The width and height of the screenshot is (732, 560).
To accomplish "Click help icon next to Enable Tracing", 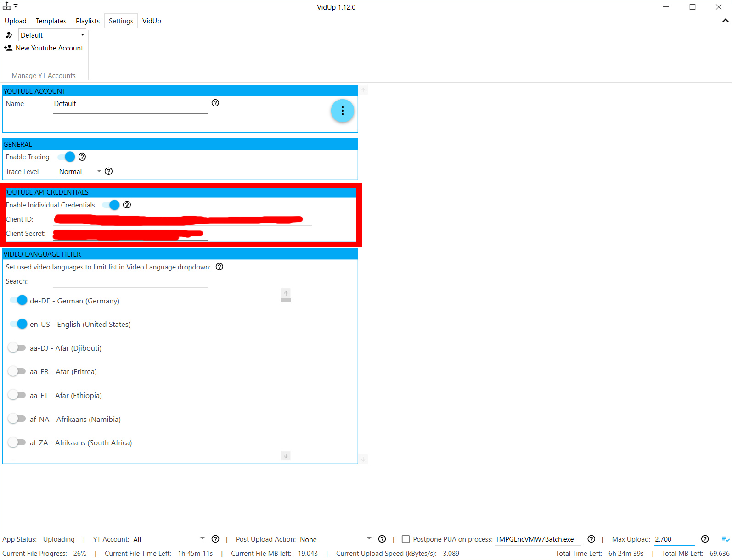I will [x=82, y=157].
